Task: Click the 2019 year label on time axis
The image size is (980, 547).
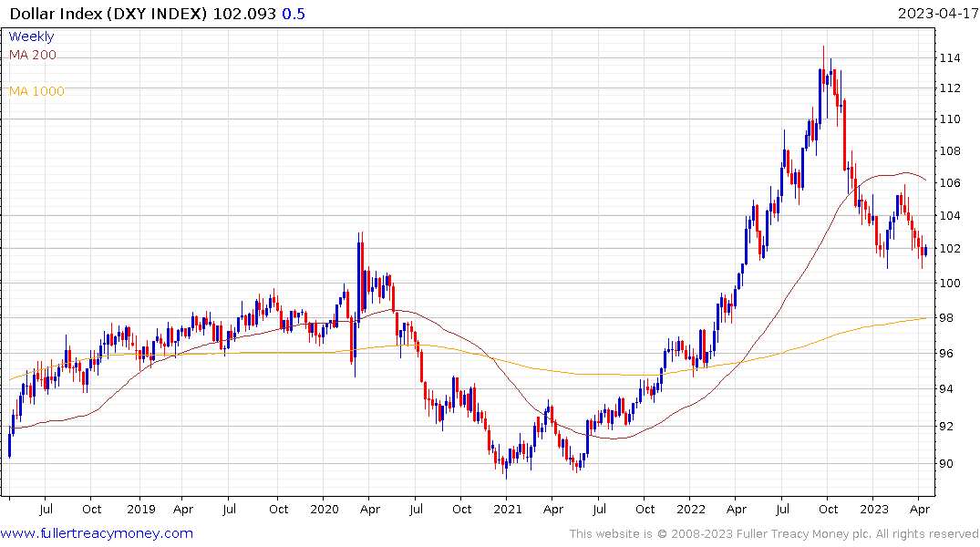Action: 140,509
